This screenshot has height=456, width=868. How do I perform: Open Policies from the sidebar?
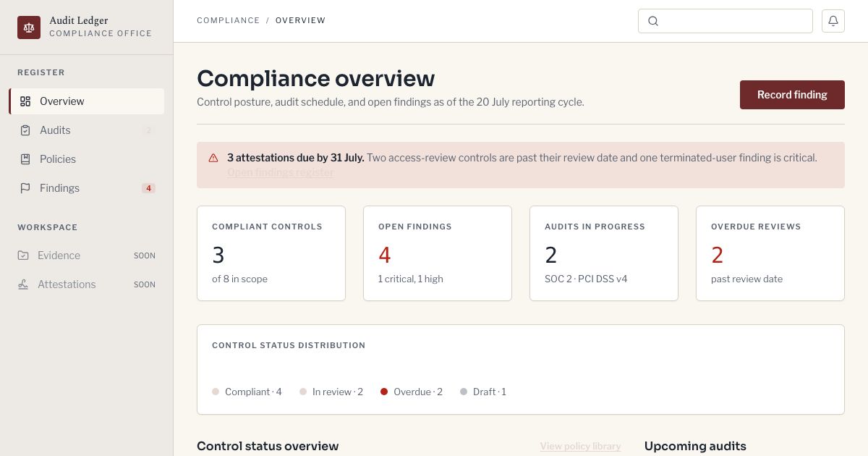[x=87, y=159]
